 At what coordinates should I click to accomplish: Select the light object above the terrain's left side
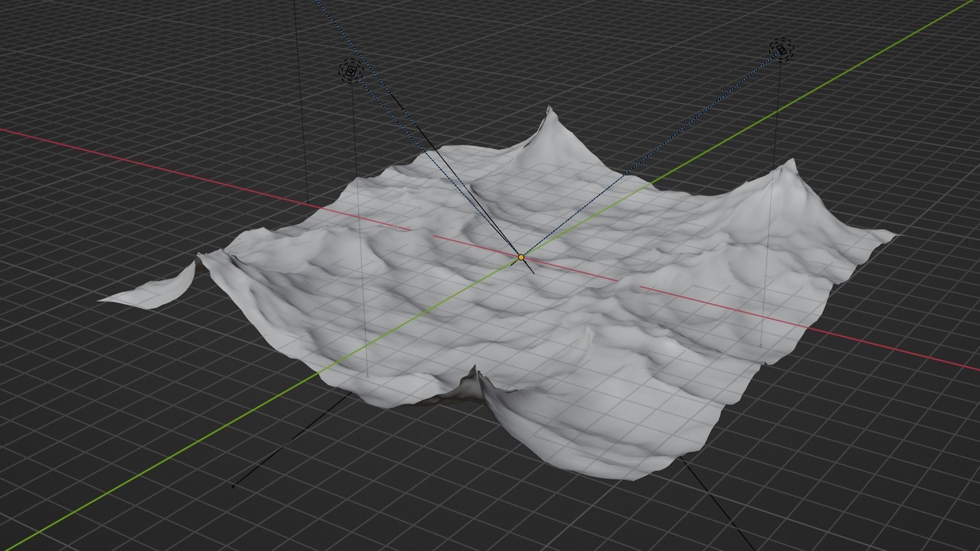coord(351,72)
